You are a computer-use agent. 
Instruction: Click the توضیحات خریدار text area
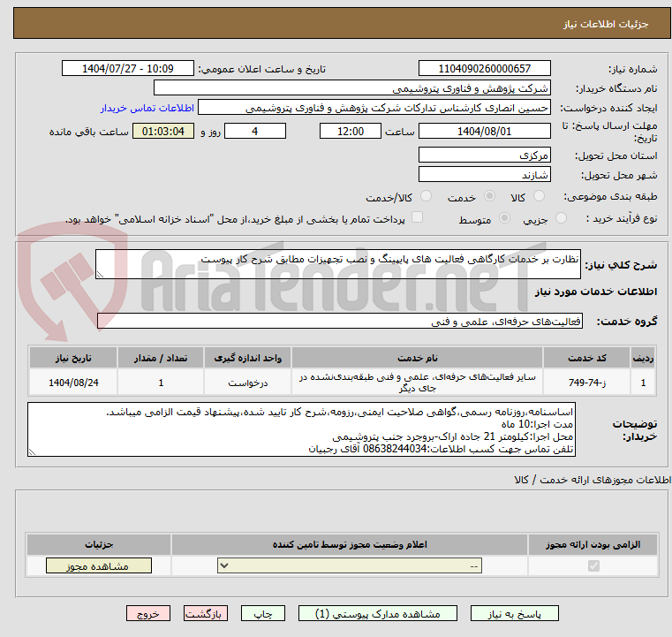point(301,429)
